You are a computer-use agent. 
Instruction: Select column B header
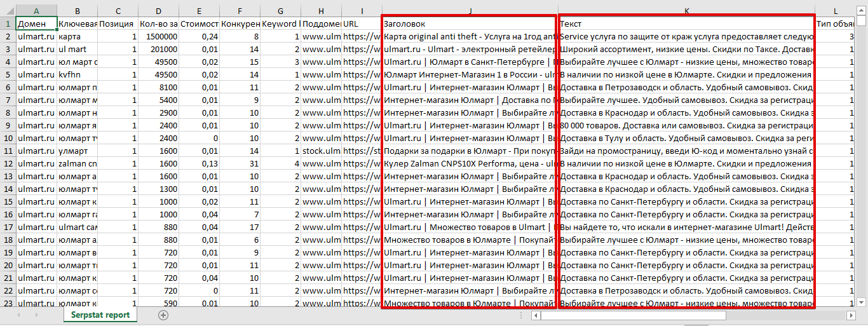[77, 11]
